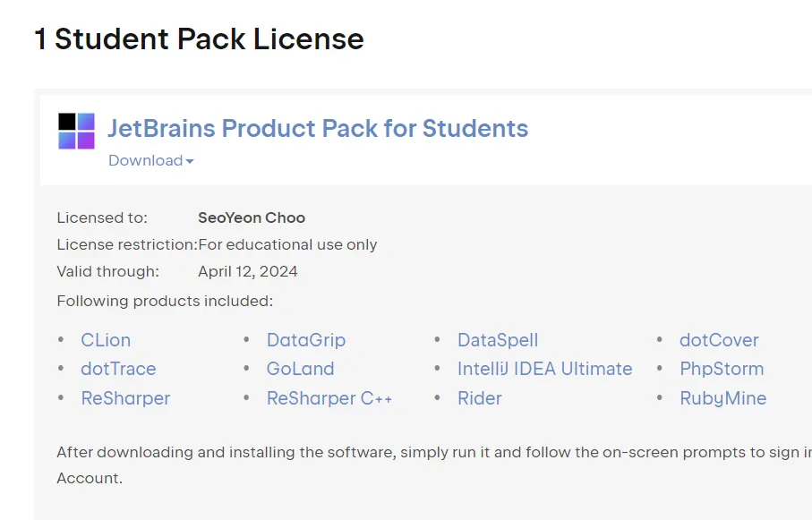Open the CLion product link

(x=106, y=340)
